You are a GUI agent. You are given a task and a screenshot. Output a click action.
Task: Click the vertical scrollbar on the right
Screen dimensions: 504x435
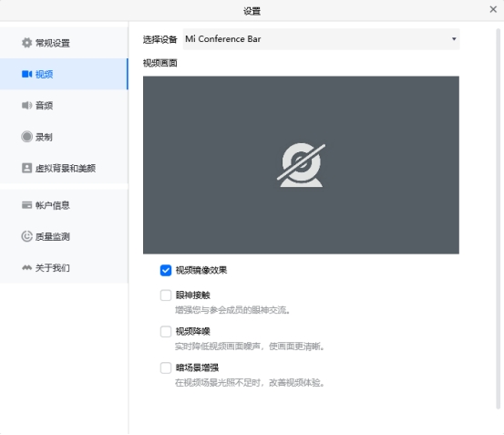pyautogui.click(x=499, y=219)
